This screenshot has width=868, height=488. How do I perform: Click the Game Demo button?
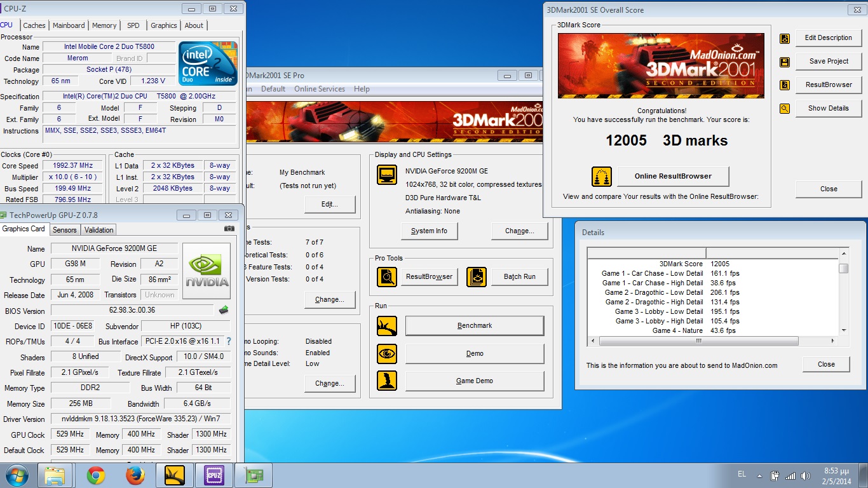click(x=475, y=381)
